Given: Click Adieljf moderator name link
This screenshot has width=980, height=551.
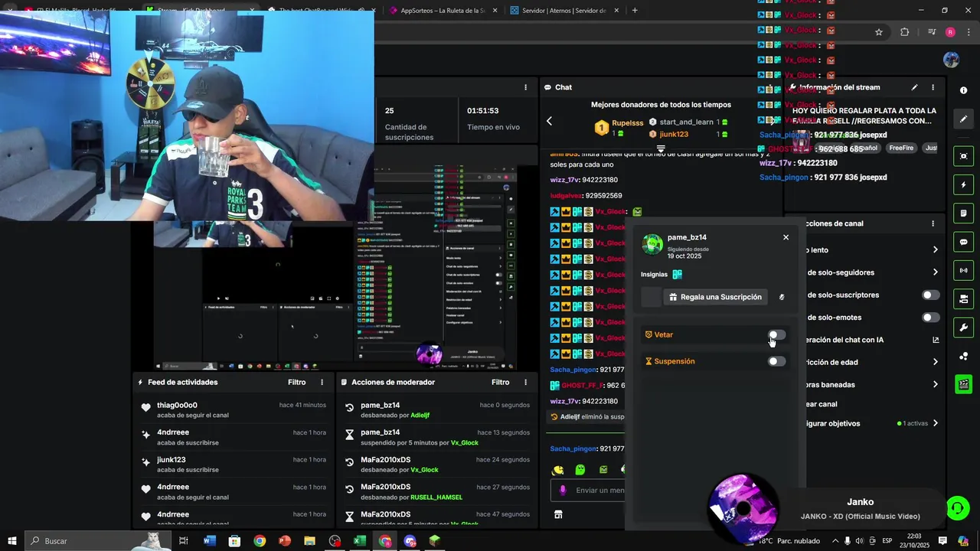Looking at the screenshot, I should pos(420,416).
